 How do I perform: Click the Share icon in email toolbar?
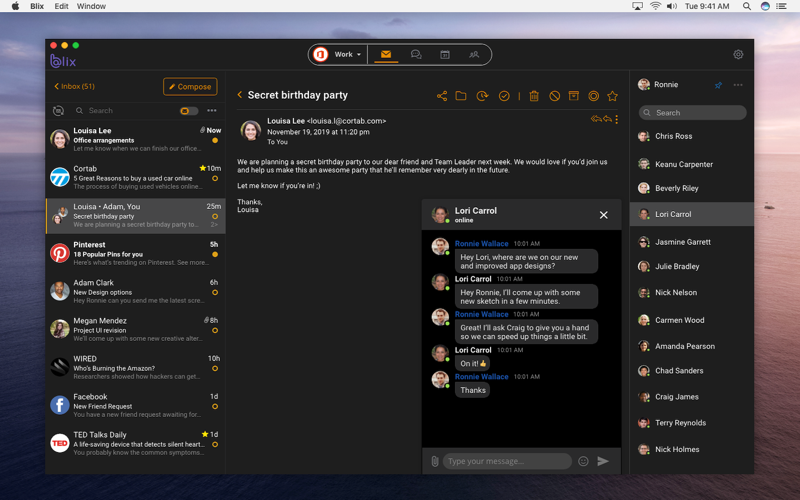tap(442, 95)
